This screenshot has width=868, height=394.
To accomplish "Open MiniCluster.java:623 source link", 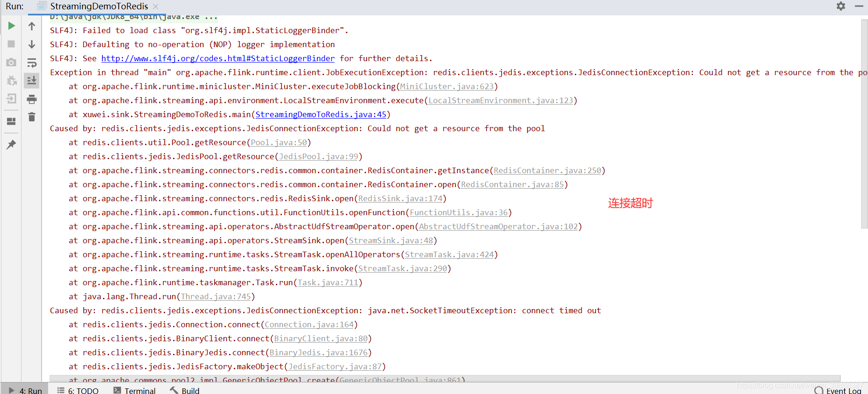I will pos(447,86).
